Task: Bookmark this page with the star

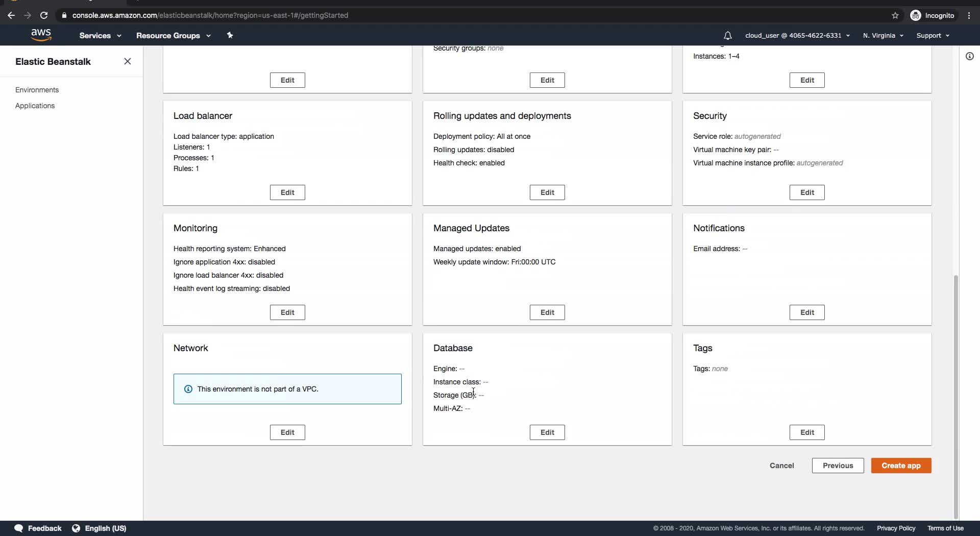Action: click(x=895, y=15)
